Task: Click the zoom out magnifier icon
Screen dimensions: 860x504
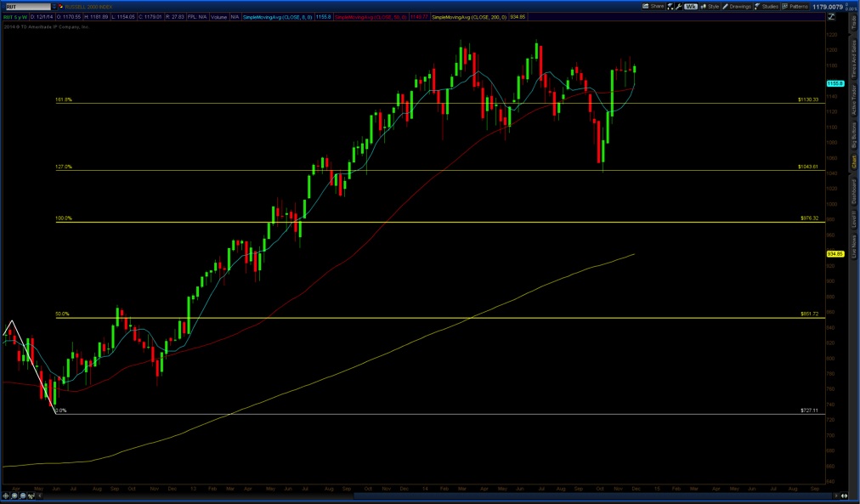Action: point(22,496)
